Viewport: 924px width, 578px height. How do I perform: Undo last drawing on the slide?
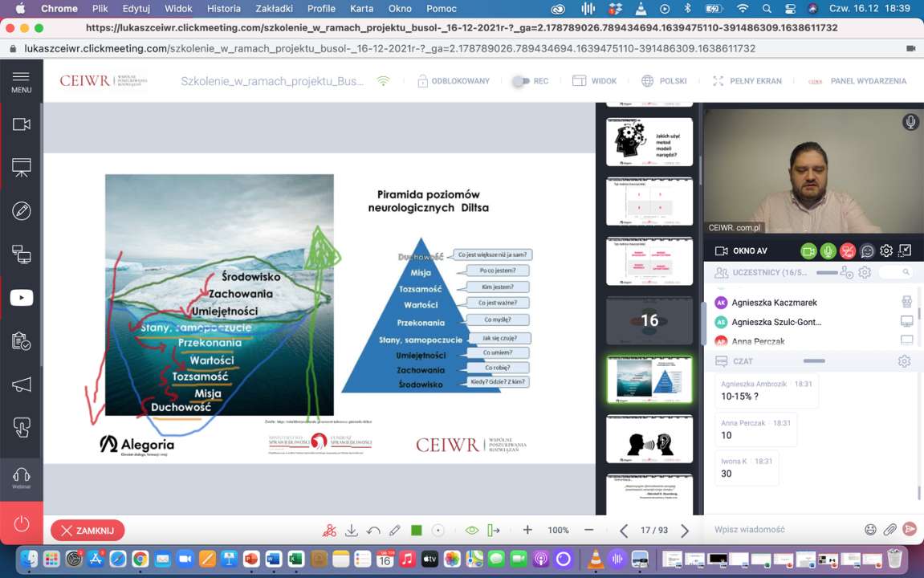[x=373, y=531]
